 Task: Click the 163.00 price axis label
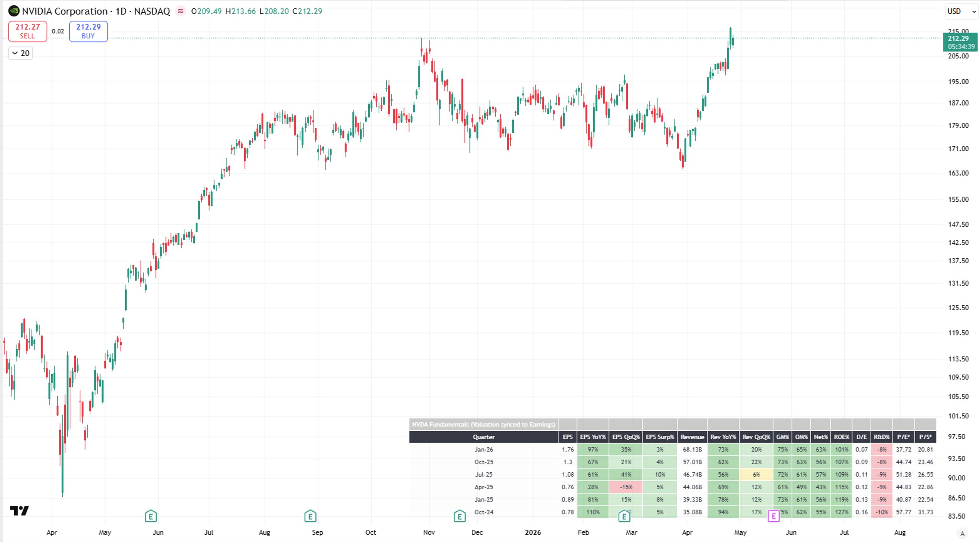pos(958,173)
